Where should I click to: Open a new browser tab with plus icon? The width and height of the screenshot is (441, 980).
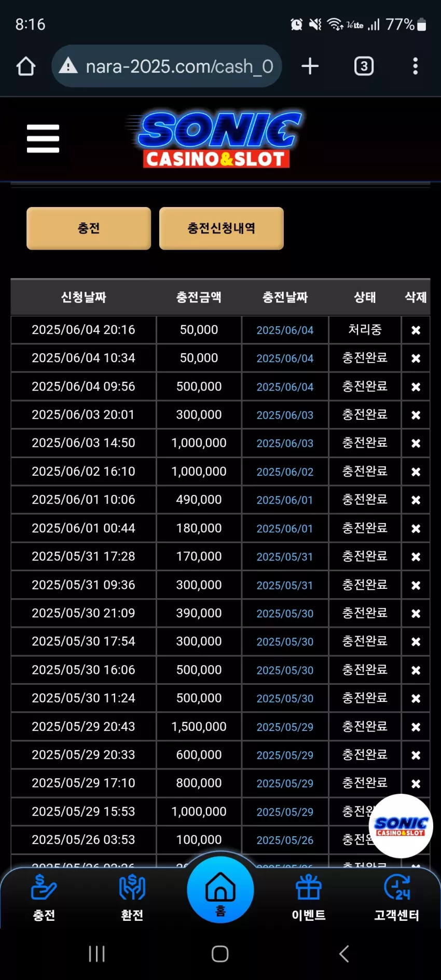point(310,66)
